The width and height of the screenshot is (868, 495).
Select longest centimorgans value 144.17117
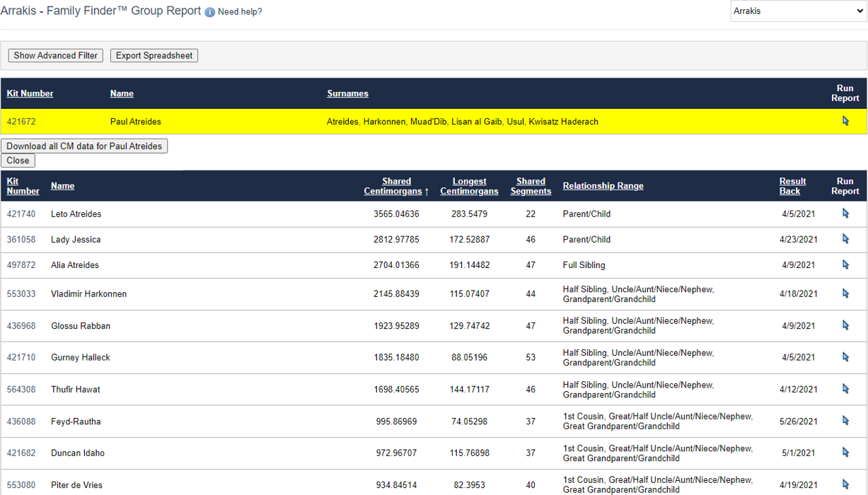pyautogui.click(x=469, y=390)
